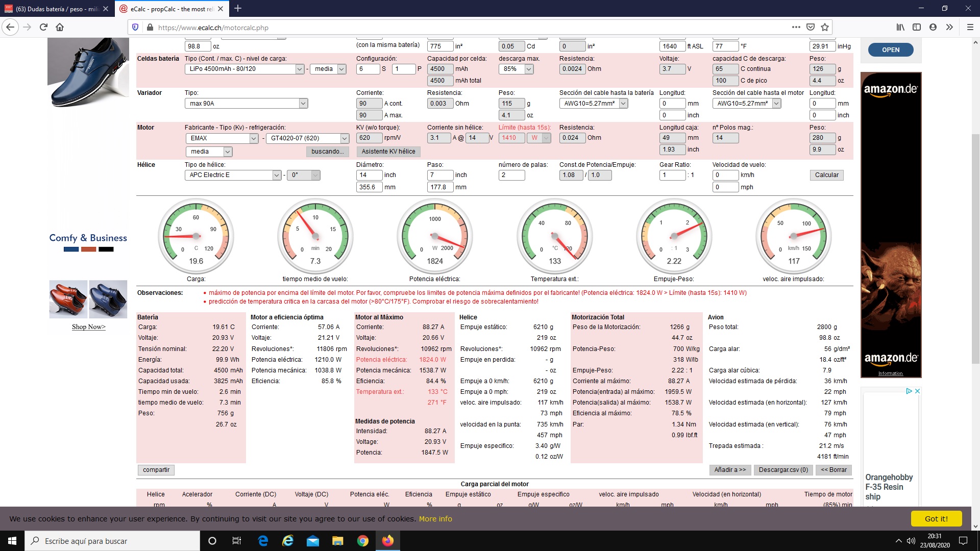The width and height of the screenshot is (980, 551).
Task: Switch to the Dudas batería forum tab
Action: coord(55,9)
